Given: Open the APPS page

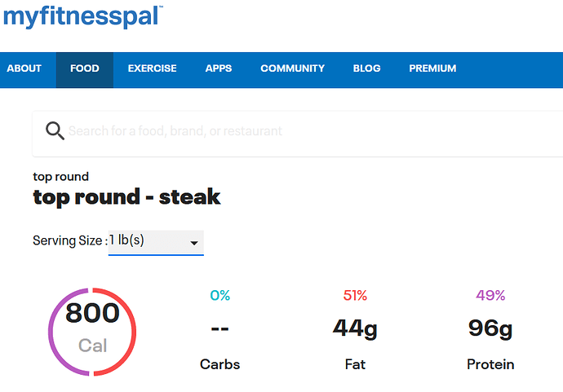Looking at the screenshot, I should point(219,68).
